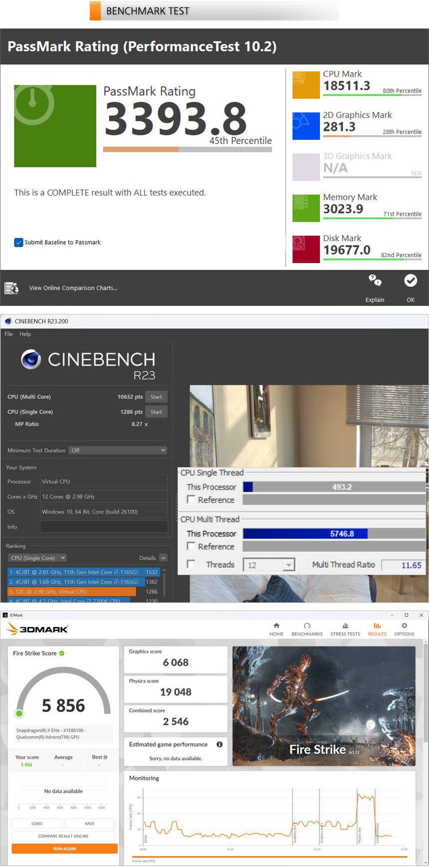
Task: Enable the Threads checkbox
Action: tap(191, 564)
